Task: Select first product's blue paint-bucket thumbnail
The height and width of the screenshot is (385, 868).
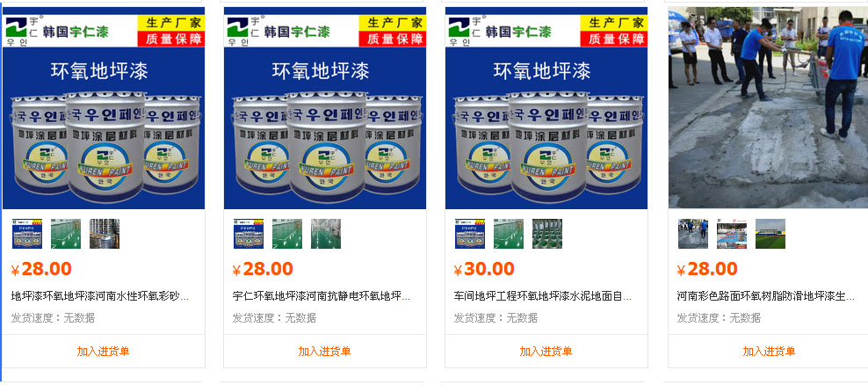Action: point(27,234)
